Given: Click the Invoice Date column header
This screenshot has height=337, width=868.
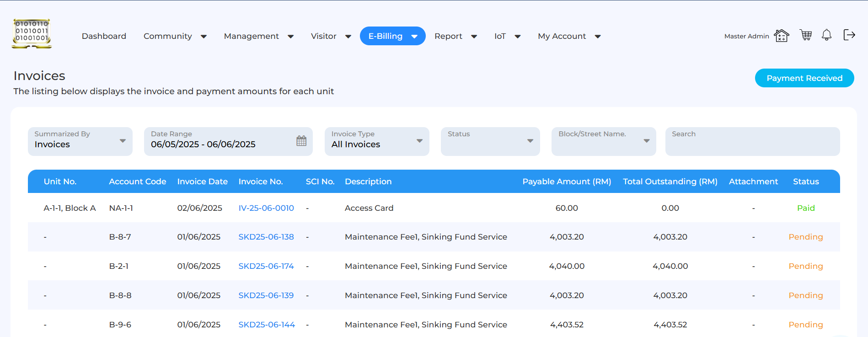Looking at the screenshot, I should click(202, 182).
